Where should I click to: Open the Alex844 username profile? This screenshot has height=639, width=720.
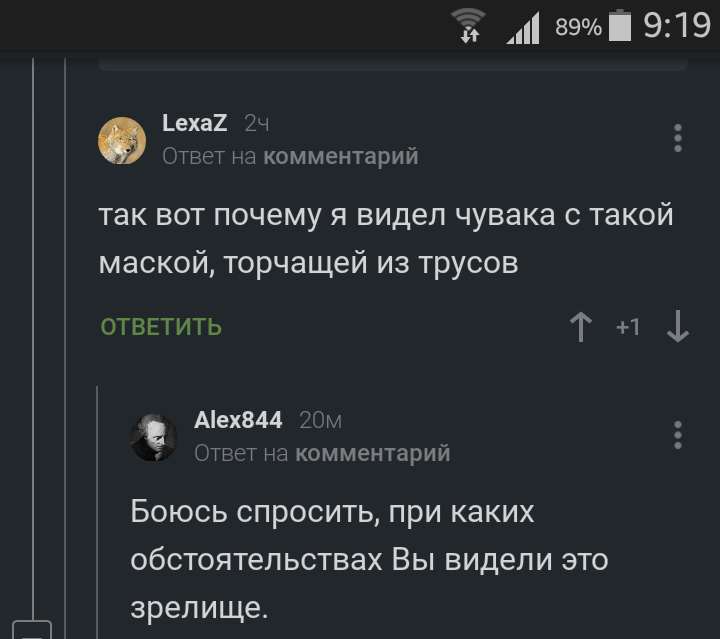click(x=238, y=420)
